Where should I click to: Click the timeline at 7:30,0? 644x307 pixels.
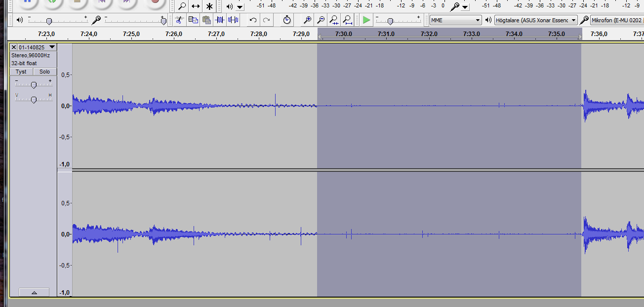tap(344, 34)
